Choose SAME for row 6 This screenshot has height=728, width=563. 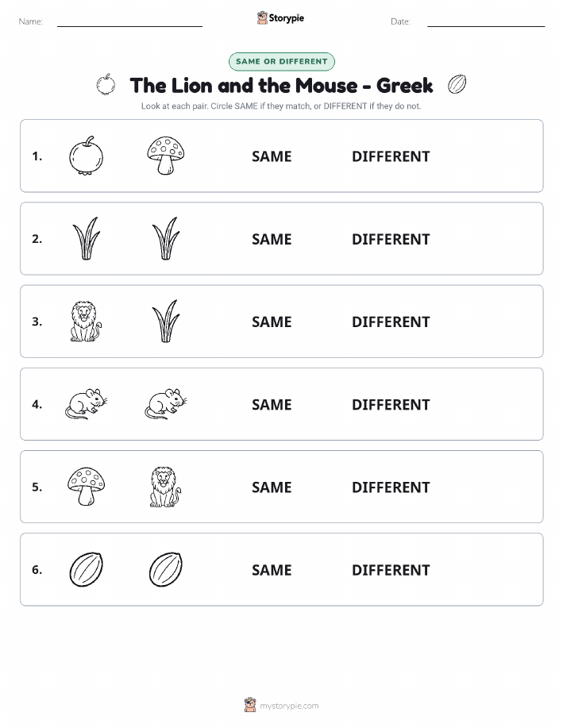click(272, 570)
